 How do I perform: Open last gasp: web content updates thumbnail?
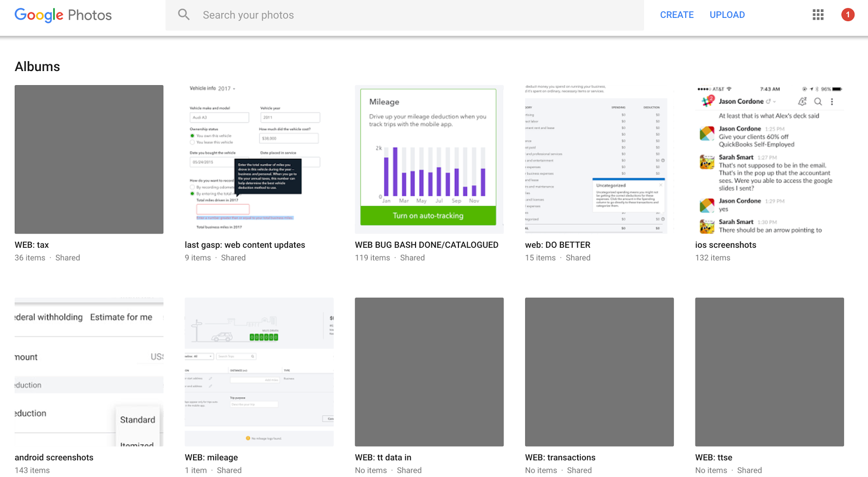pos(259,159)
